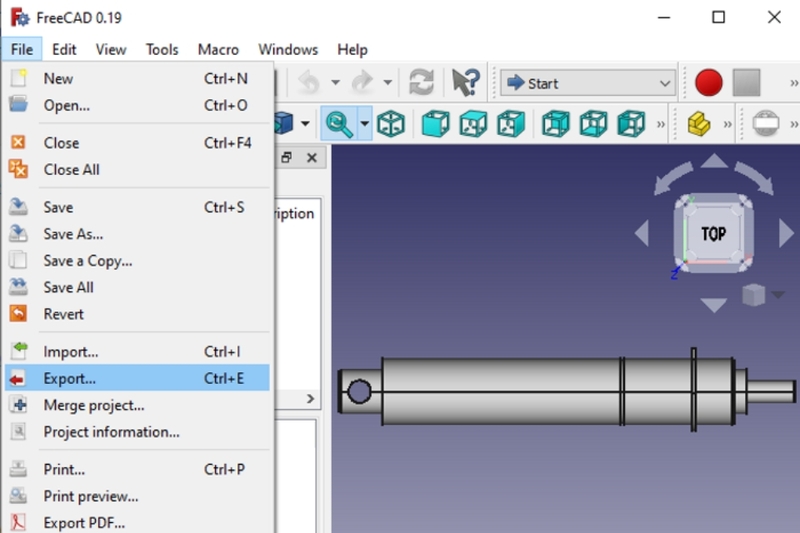800x533 pixels.
Task: Set left view cube icon
Action: [631, 123]
